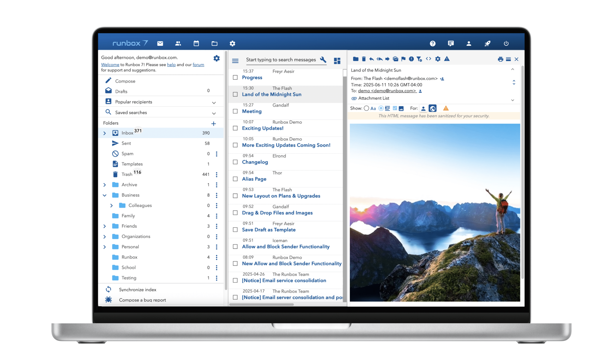This screenshot has width=614, height=364.
Task: Open the calendar from top navigation
Action: pyautogui.click(x=196, y=43)
